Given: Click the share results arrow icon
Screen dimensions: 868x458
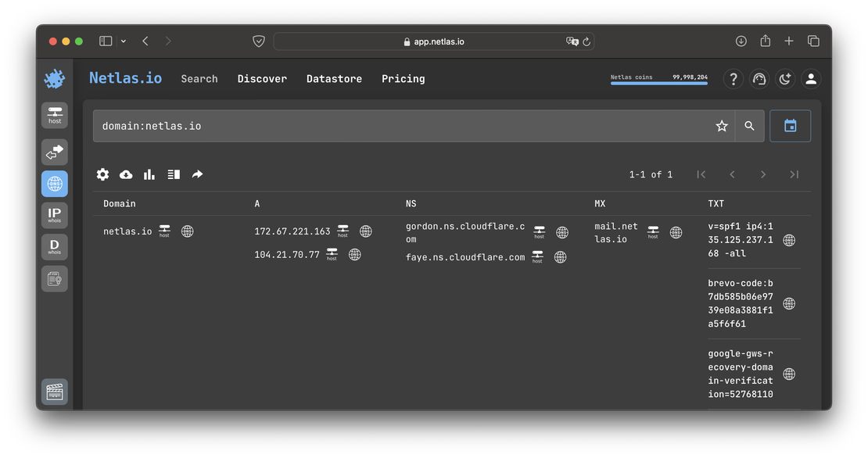Looking at the screenshot, I should click(x=198, y=174).
